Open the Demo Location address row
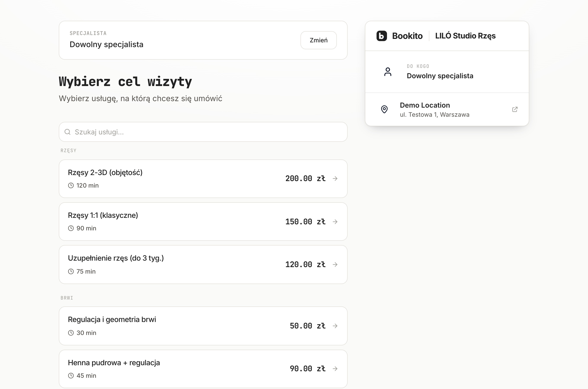588x389 pixels. 447,109
